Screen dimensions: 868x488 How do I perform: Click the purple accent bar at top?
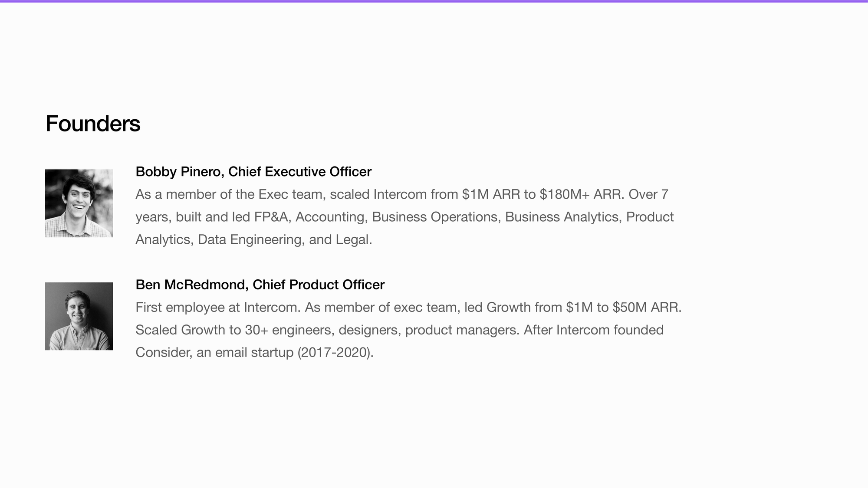pyautogui.click(x=434, y=1)
